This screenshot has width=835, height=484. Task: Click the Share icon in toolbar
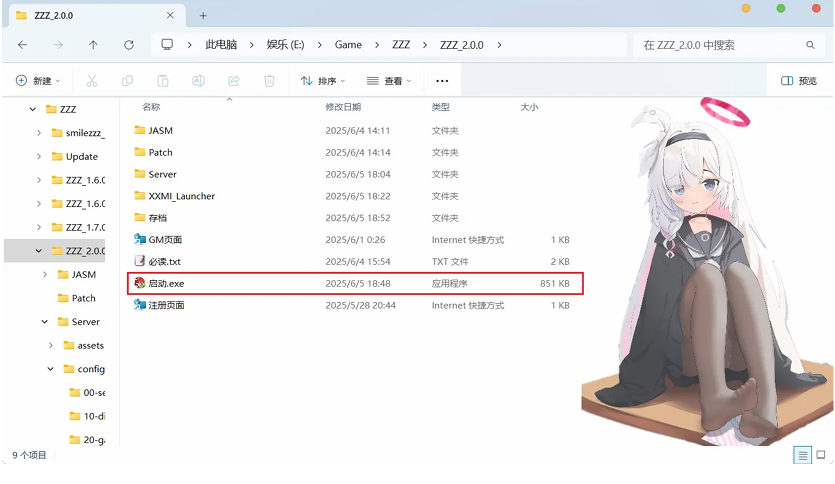234,81
